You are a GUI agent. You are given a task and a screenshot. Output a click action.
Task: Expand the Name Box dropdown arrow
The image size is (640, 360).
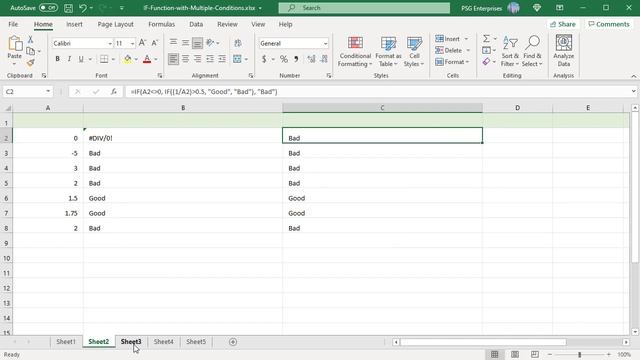click(x=48, y=91)
